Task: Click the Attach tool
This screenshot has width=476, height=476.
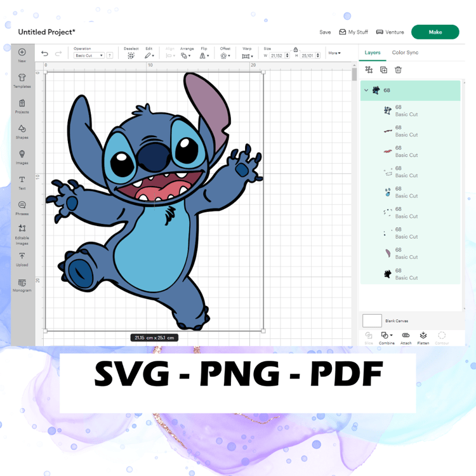Action: coord(406,338)
